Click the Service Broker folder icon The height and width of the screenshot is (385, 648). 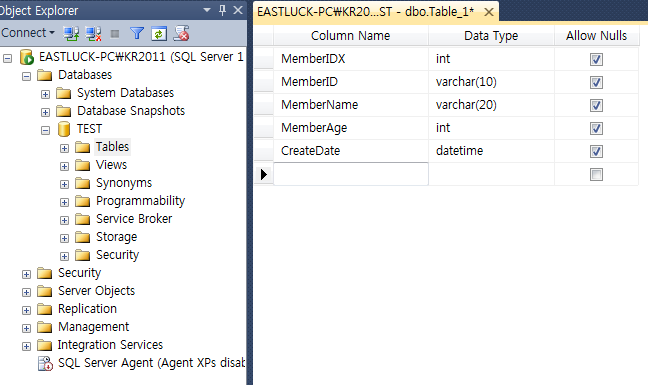[83, 219]
